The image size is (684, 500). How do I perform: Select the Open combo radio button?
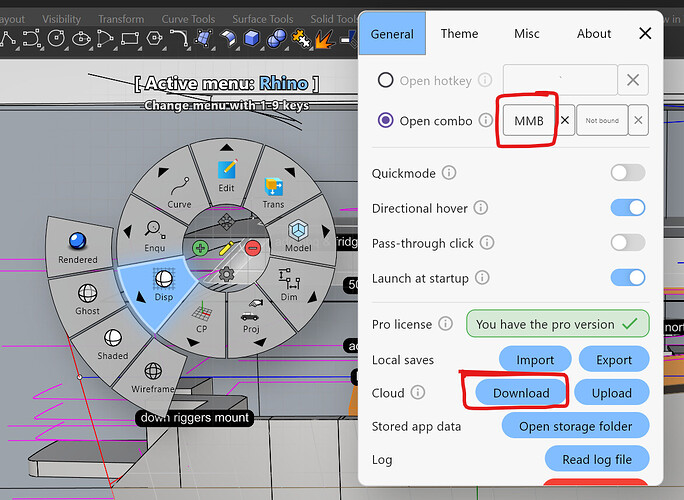[x=386, y=120]
